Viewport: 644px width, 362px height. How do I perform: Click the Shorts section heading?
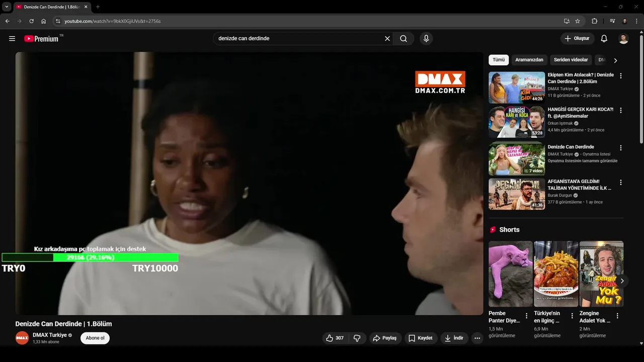click(509, 230)
